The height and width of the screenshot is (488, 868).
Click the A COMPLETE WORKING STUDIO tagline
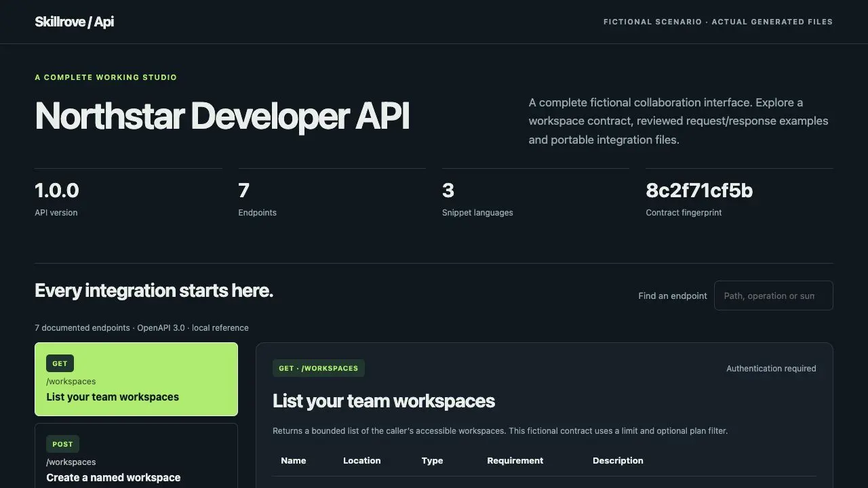coord(106,77)
